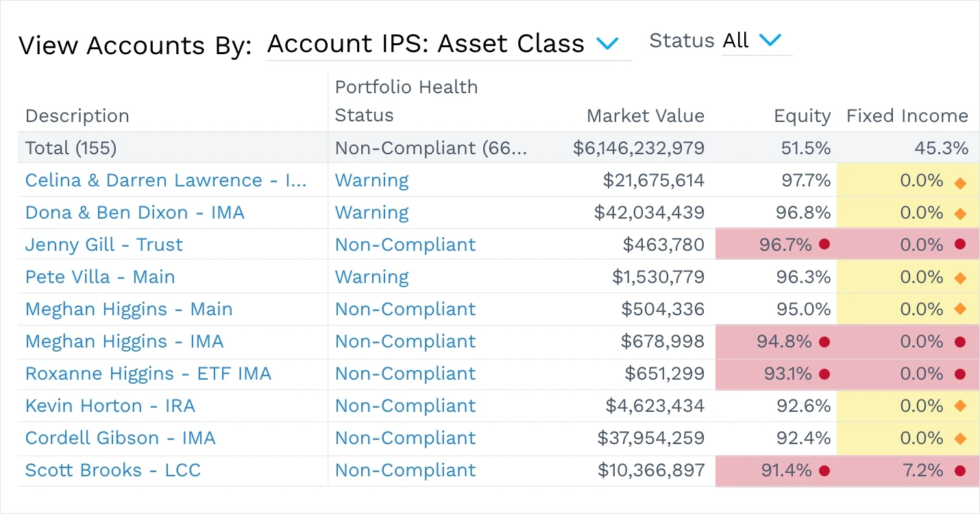Open the Jenny Gill - Trust account link
The image size is (980, 514).
point(103,245)
